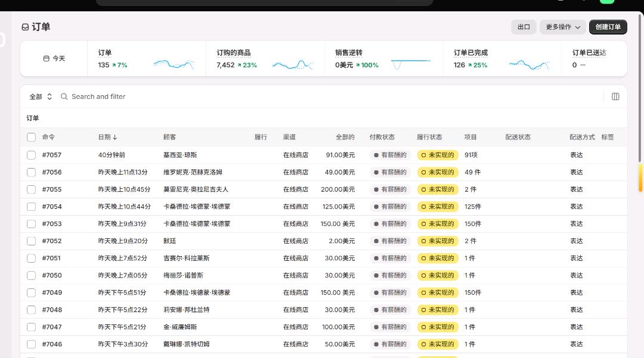
Task: Click the 配送状态 column header
Action: pyautogui.click(x=518, y=137)
